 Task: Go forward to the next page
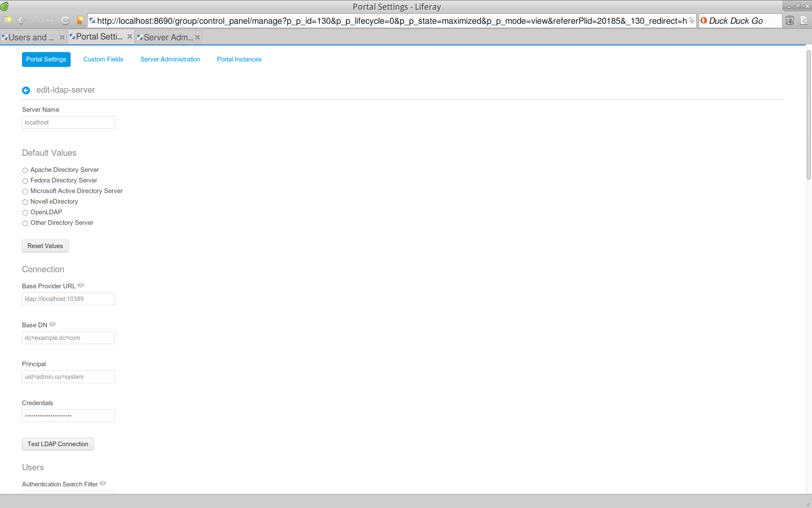[36, 20]
